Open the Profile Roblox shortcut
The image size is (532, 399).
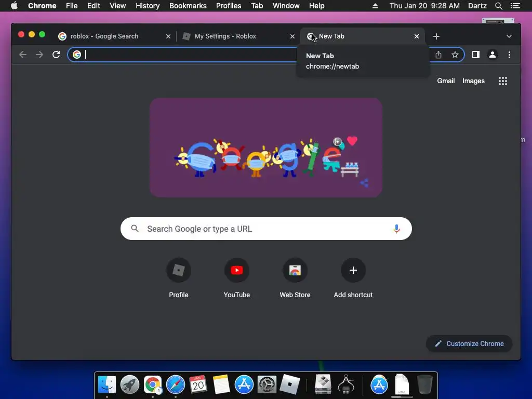pyautogui.click(x=179, y=270)
